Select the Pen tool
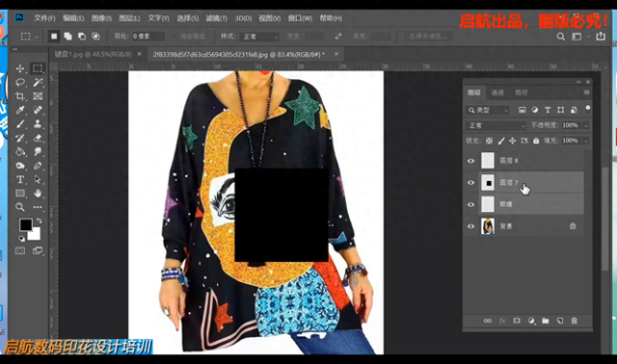Image resolution: width=617 pixels, height=364 pixels. coord(38,166)
